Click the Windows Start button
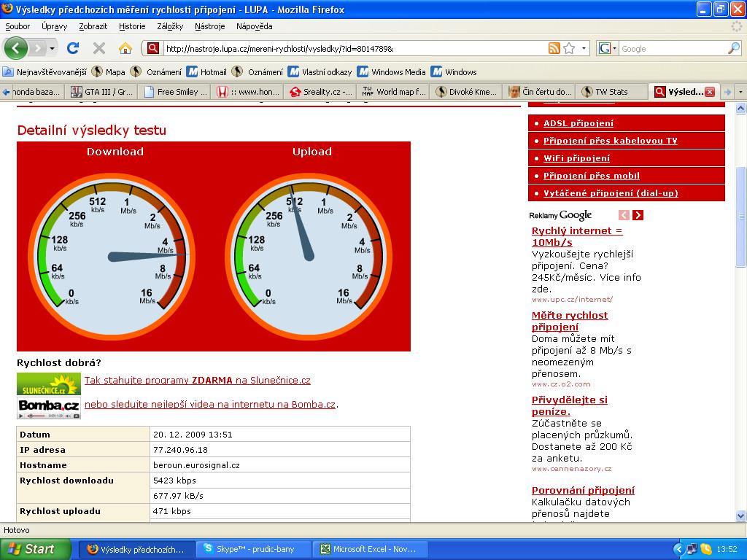 35,549
